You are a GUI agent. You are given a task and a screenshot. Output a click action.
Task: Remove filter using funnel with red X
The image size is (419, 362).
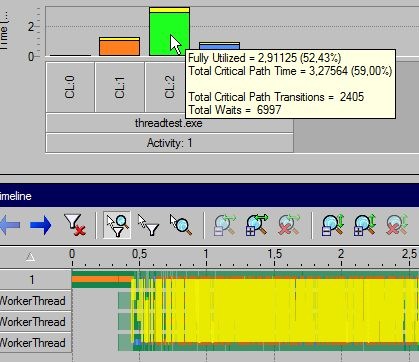pyautogui.click(x=75, y=225)
